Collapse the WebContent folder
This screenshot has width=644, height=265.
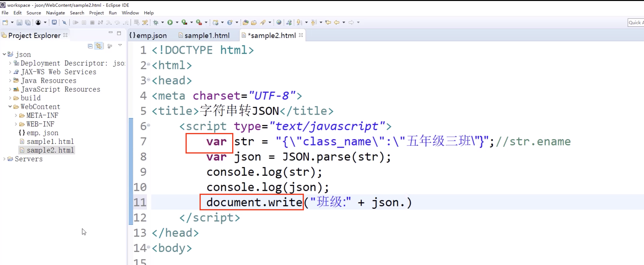10,107
